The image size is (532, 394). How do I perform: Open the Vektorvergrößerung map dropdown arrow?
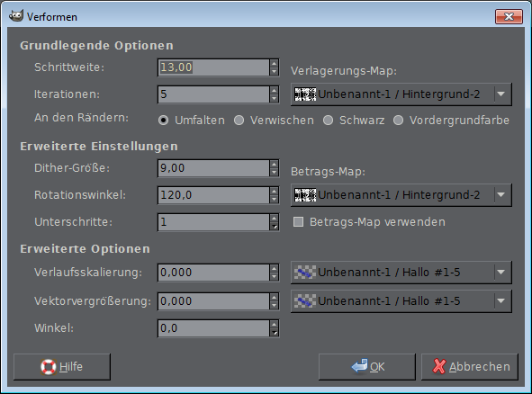pyautogui.click(x=501, y=300)
